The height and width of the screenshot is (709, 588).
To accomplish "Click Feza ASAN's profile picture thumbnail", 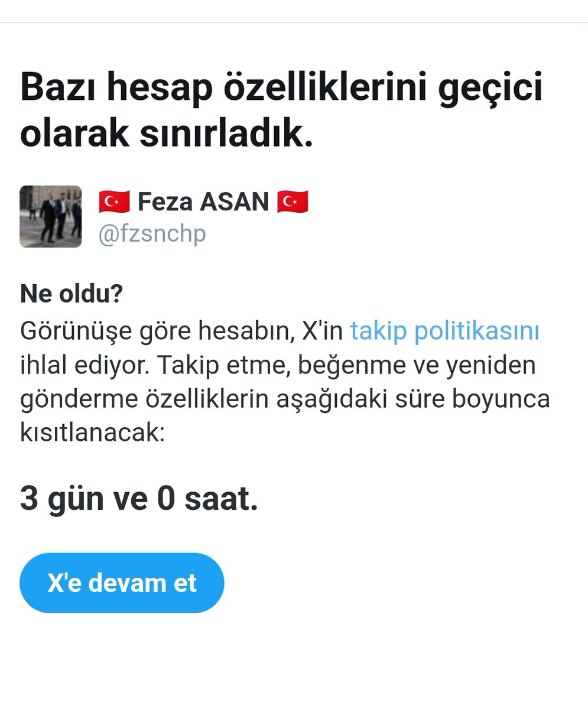I will (x=51, y=216).
